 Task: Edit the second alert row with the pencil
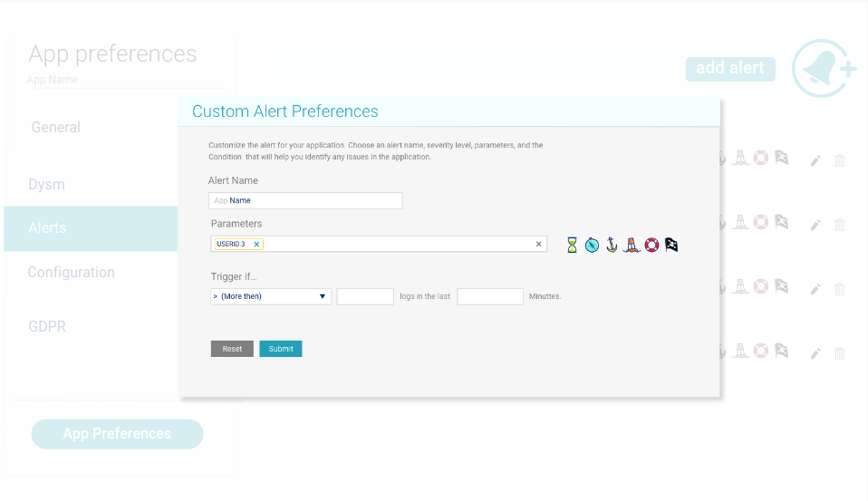[x=815, y=225]
